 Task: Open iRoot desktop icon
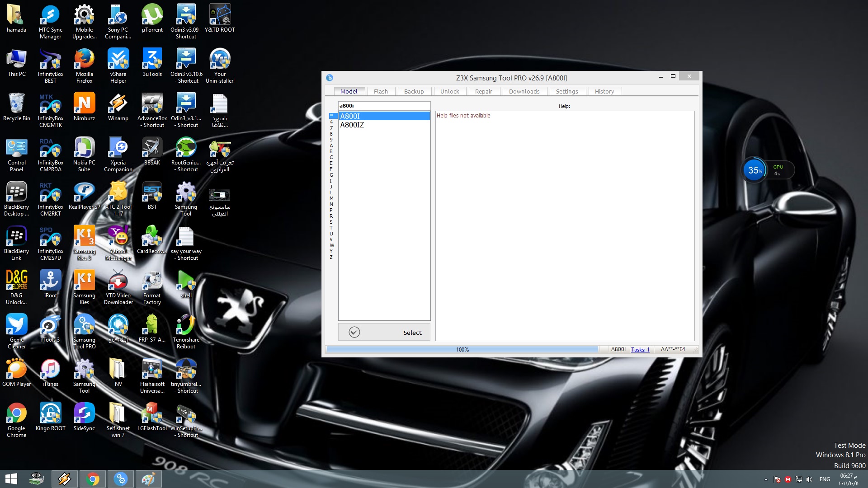[x=50, y=284]
